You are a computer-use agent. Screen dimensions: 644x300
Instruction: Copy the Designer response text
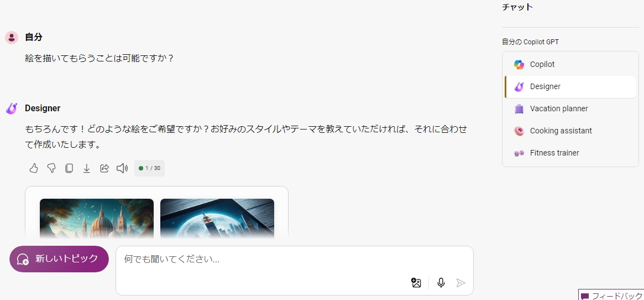(69, 168)
